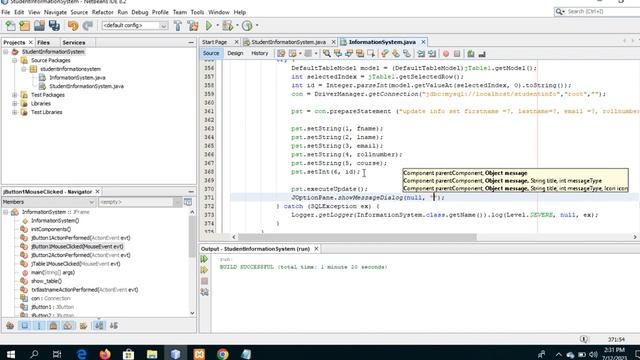The image size is (640, 360).
Task: Select jButton1ActionPerformed in Navigator
Action: pos(80,238)
